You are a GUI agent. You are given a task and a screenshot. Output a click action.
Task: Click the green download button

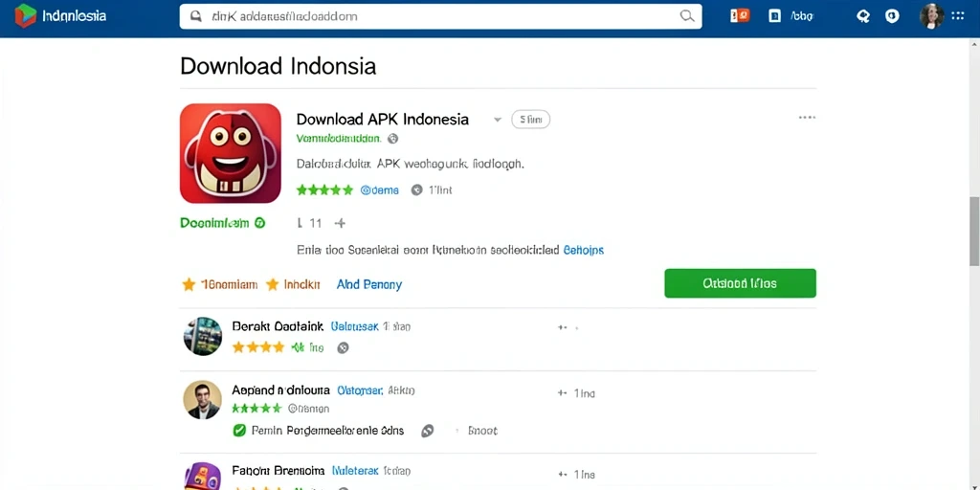[x=740, y=283]
